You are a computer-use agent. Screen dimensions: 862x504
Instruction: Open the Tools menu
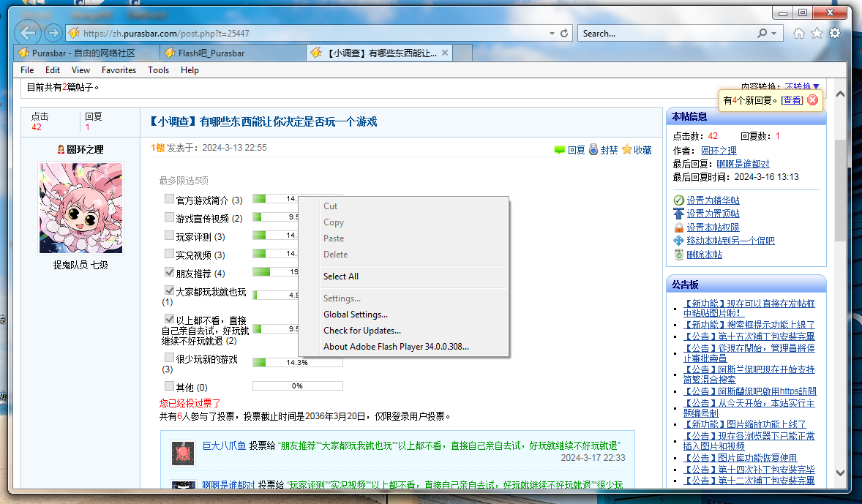tap(158, 69)
